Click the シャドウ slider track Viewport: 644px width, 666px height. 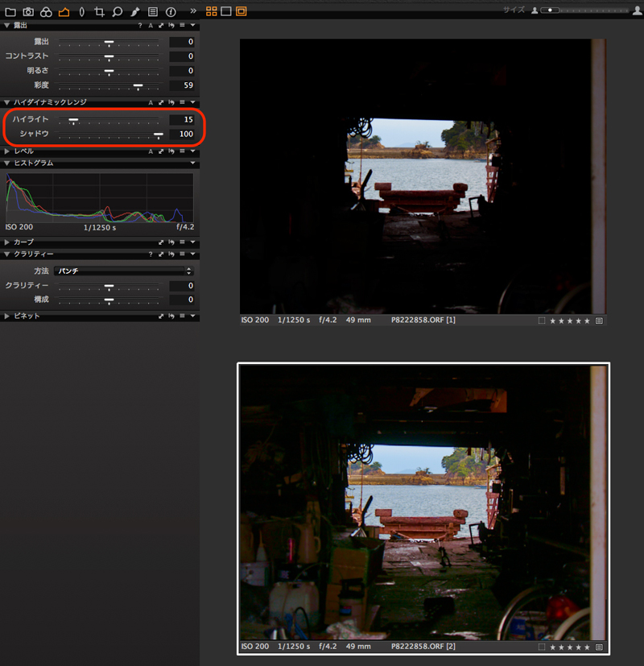tap(109, 134)
